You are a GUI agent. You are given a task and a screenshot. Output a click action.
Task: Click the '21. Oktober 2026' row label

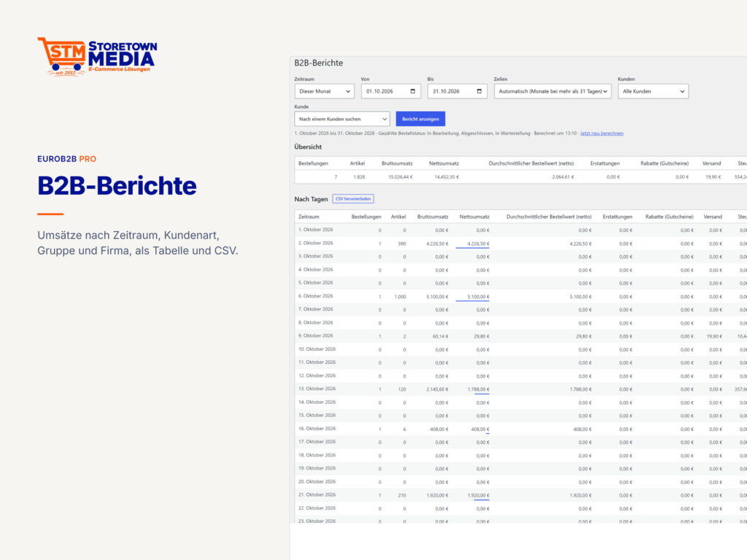coord(317,495)
